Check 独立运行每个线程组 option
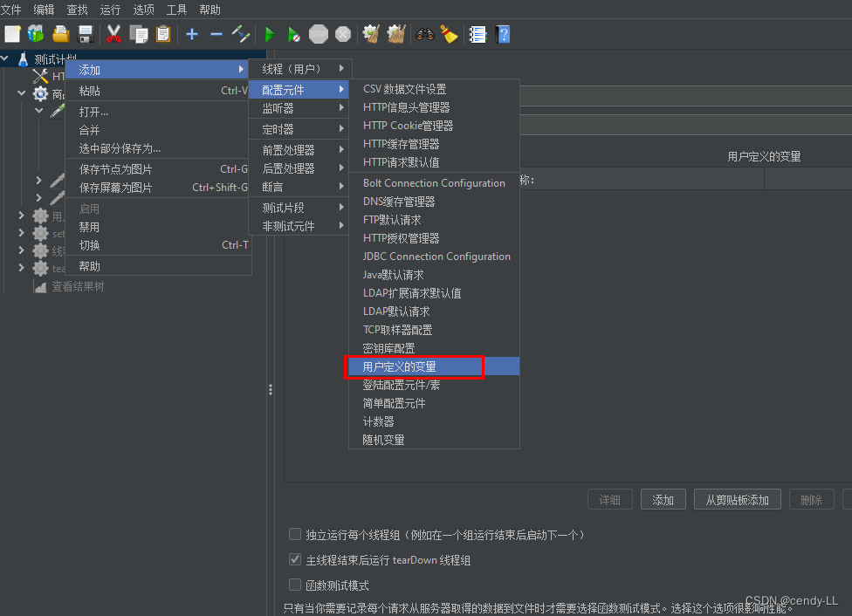Viewport: 852px width, 616px height. 295,533
